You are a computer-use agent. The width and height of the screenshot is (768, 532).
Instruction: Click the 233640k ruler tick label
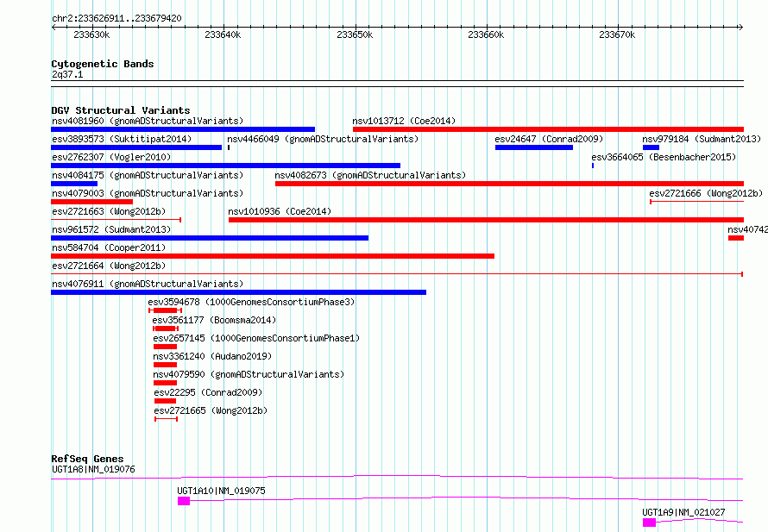(223, 35)
